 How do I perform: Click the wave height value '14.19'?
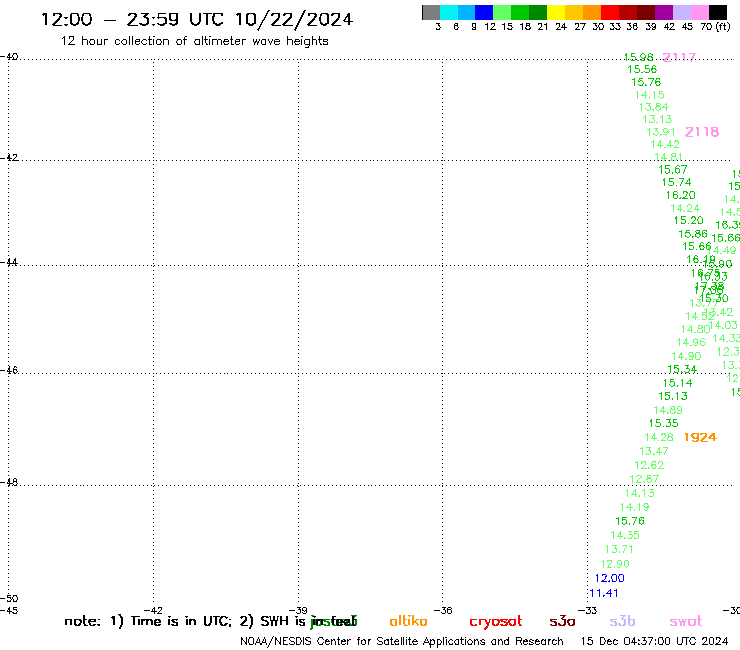tap(634, 507)
